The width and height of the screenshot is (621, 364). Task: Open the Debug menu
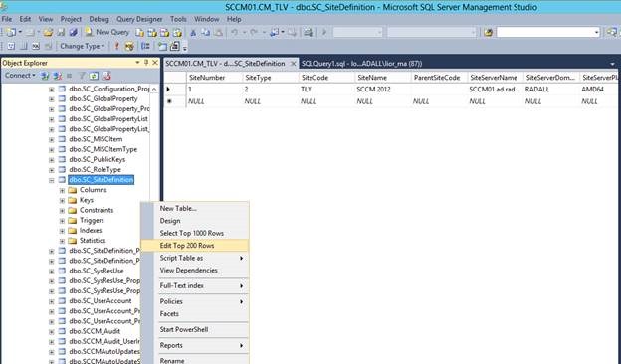(x=99, y=19)
